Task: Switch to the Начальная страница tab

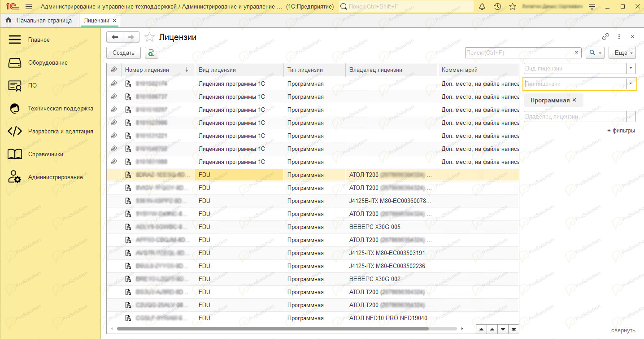Action: pyautogui.click(x=39, y=21)
